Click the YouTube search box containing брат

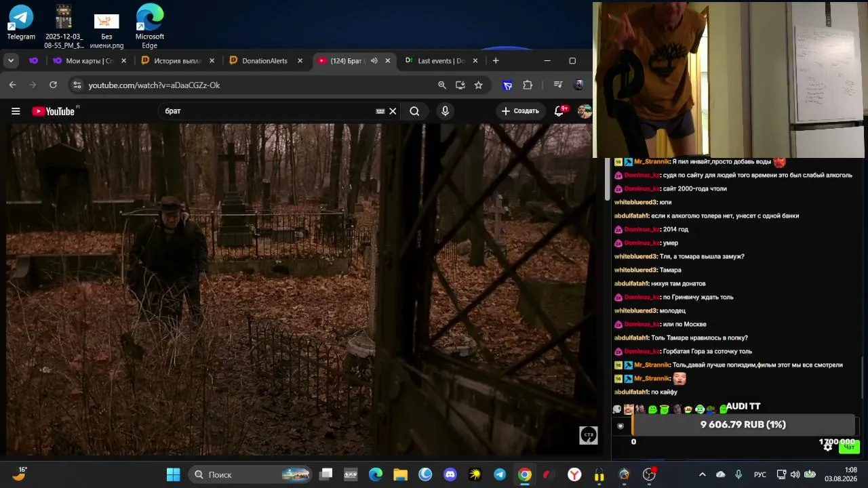point(268,111)
